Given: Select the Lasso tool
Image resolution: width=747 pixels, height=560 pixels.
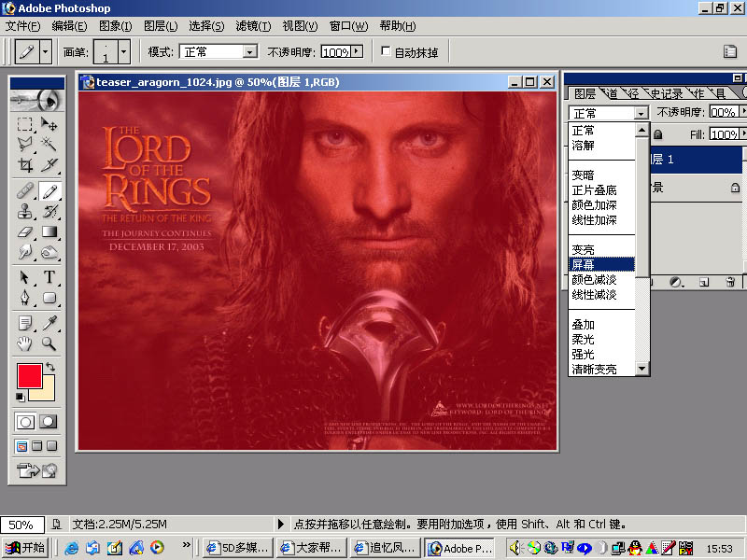Looking at the screenshot, I should pos(25,144).
